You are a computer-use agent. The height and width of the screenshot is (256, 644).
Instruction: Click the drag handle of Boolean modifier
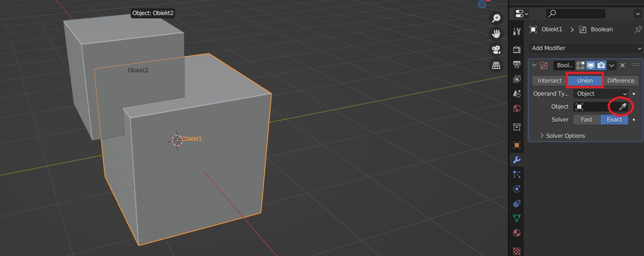pos(636,65)
